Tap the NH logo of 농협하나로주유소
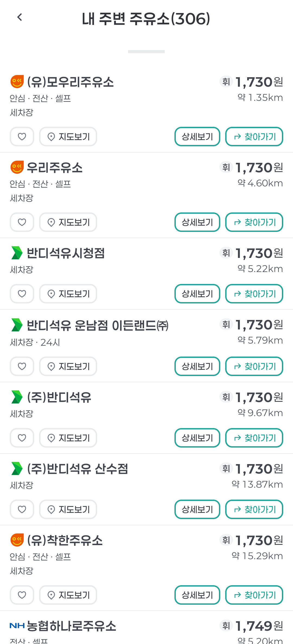Image resolution: width=293 pixels, height=644 pixels. 17,626
